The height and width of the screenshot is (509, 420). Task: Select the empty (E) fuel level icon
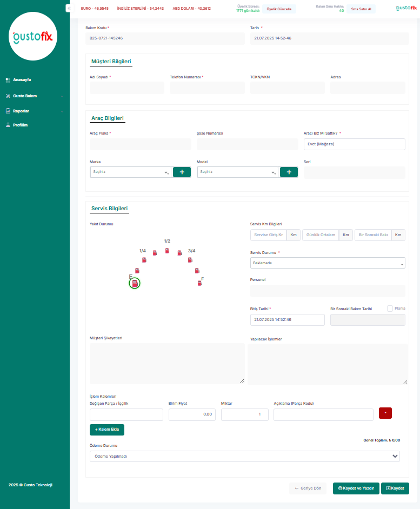coord(135,283)
